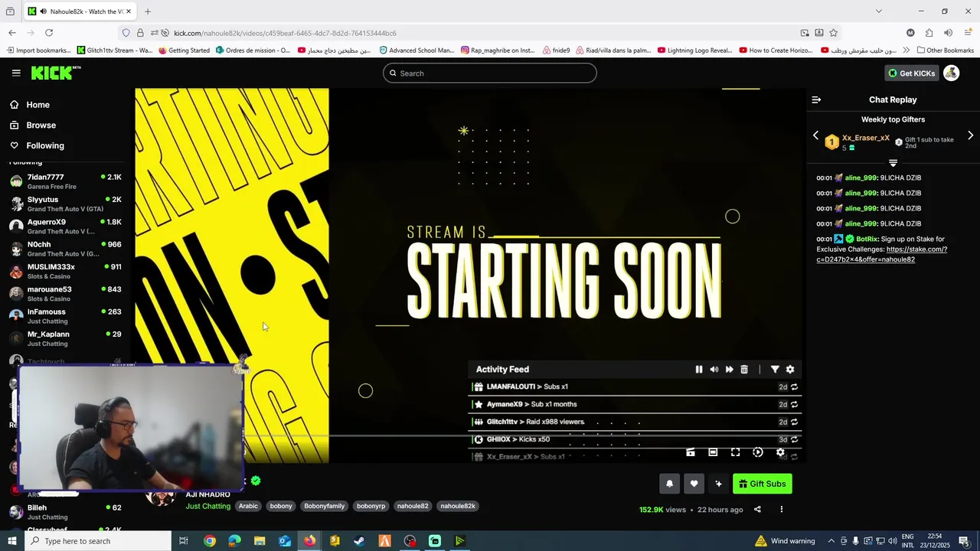Open a new Firefox tab
Screen dimensions: 980x551
[148, 11]
